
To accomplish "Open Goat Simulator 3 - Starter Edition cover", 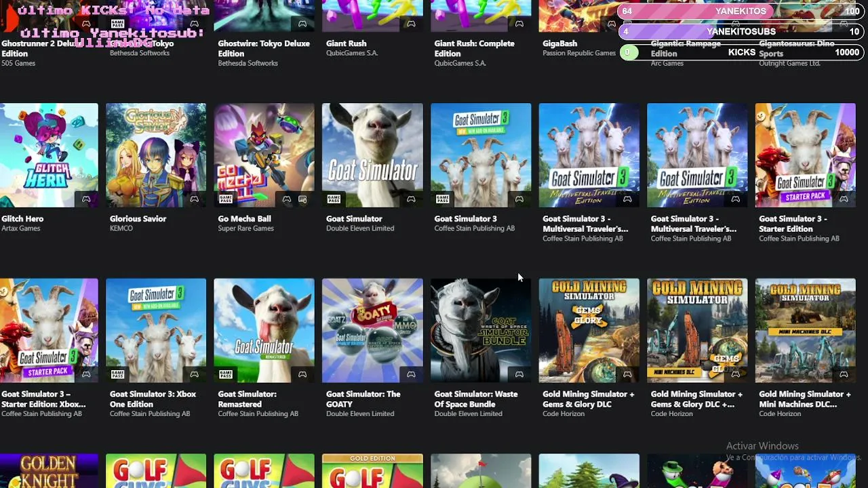I will click(806, 155).
